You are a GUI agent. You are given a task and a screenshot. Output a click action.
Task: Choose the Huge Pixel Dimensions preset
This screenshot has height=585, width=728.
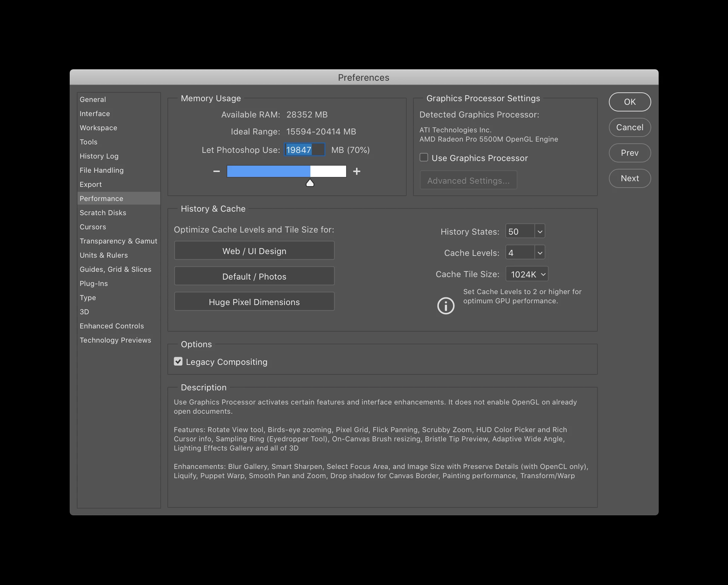coord(254,302)
